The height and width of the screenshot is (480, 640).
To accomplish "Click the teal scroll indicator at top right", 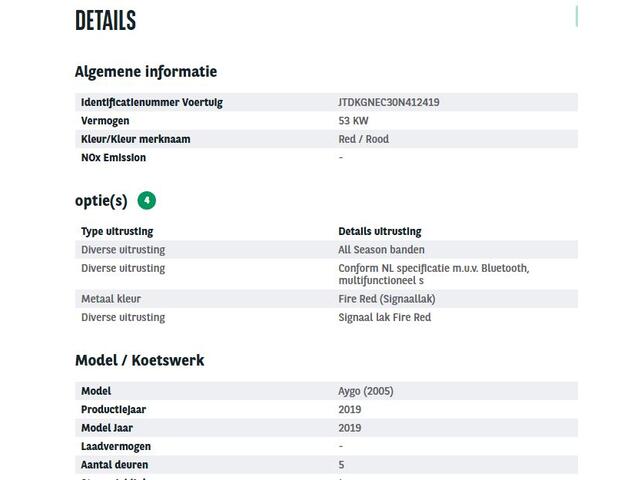I will pos(576,16).
